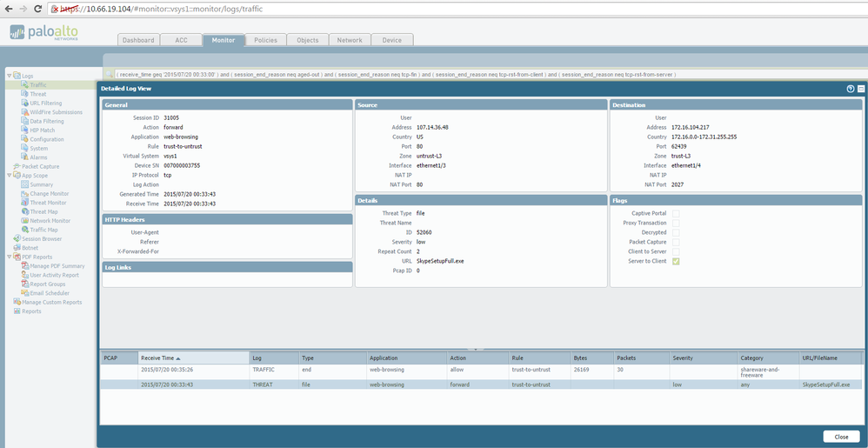This screenshot has height=448, width=868.
Task: Click the Session Browser icon
Action: coord(17,238)
